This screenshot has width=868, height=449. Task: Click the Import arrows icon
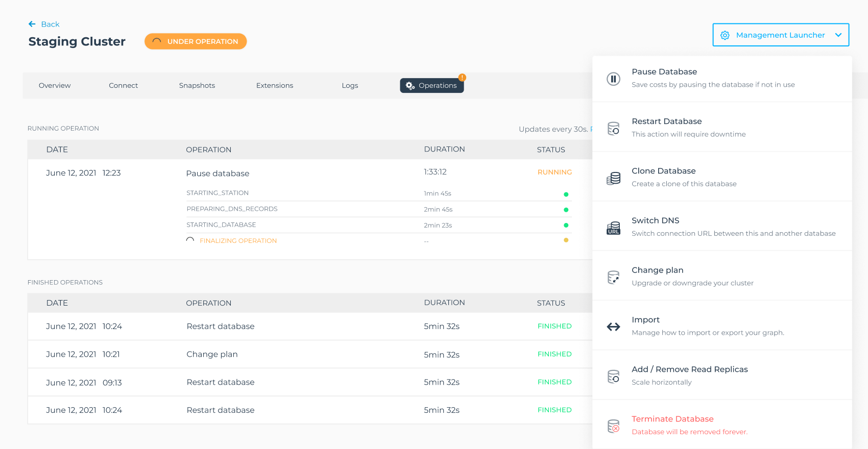click(x=613, y=327)
